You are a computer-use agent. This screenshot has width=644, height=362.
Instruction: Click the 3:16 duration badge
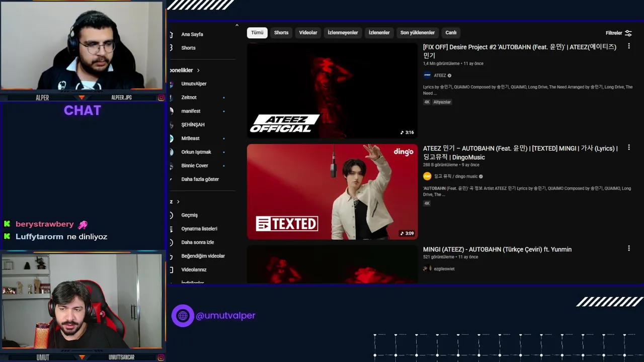click(407, 133)
